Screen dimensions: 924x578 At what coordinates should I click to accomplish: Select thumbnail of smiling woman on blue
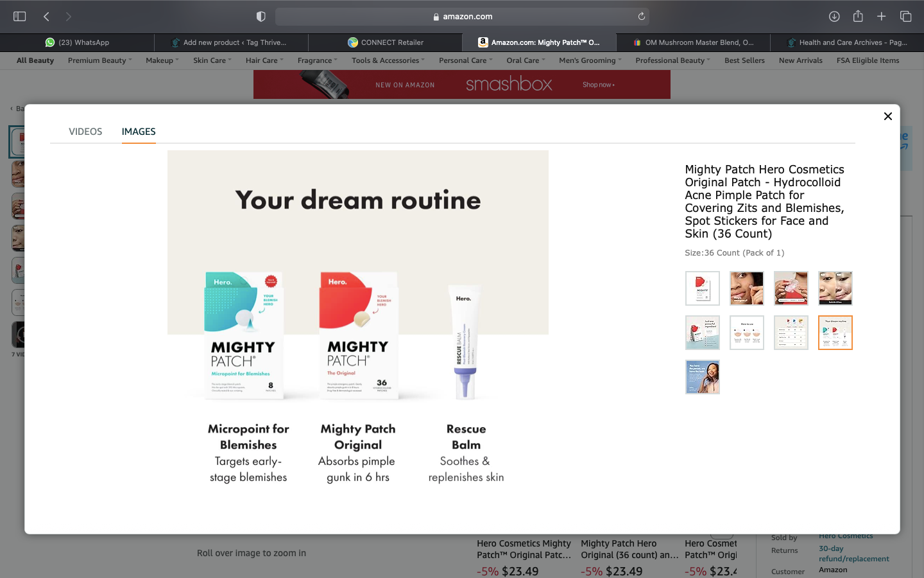pos(703,377)
